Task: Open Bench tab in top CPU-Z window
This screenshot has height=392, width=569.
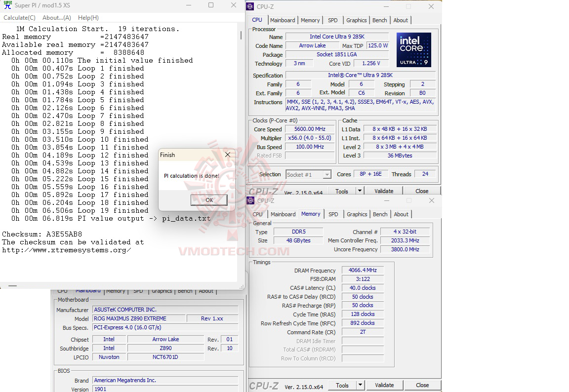Action: tap(379, 20)
